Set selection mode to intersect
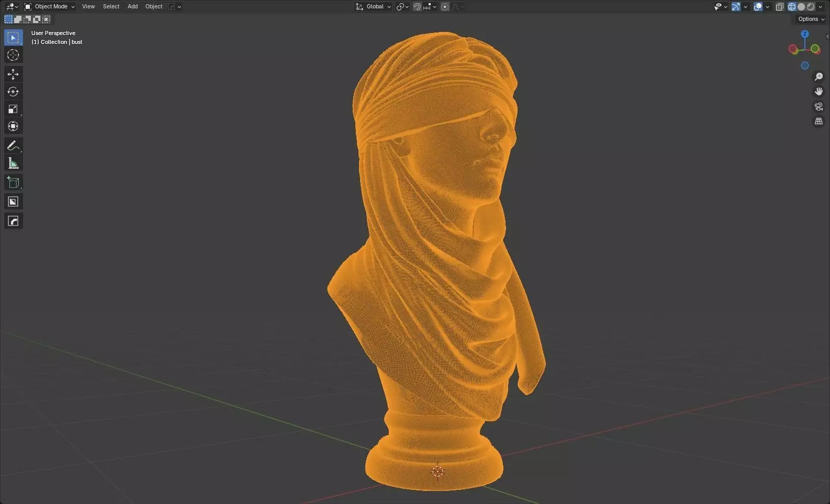This screenshot has width=830, height=504. 46,19
